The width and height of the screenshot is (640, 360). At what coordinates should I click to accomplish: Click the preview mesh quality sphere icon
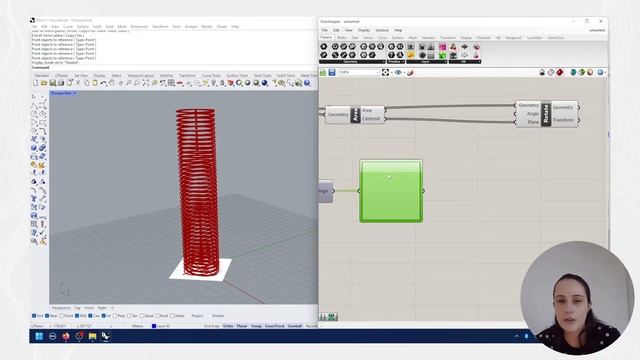(600, 72)
